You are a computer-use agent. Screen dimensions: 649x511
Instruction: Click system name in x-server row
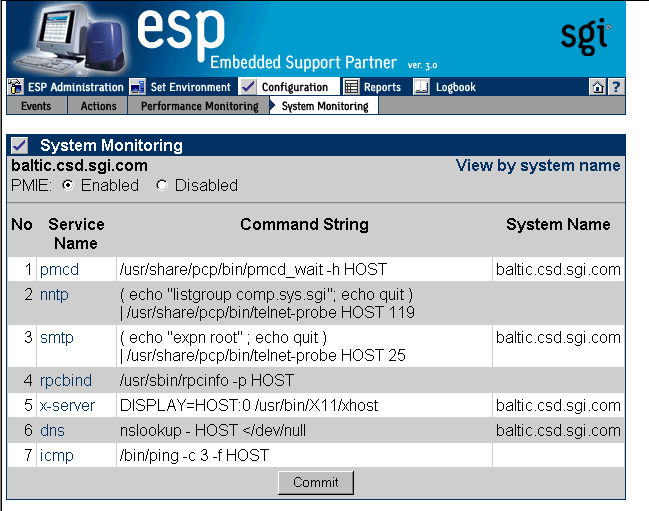[558, 405]
